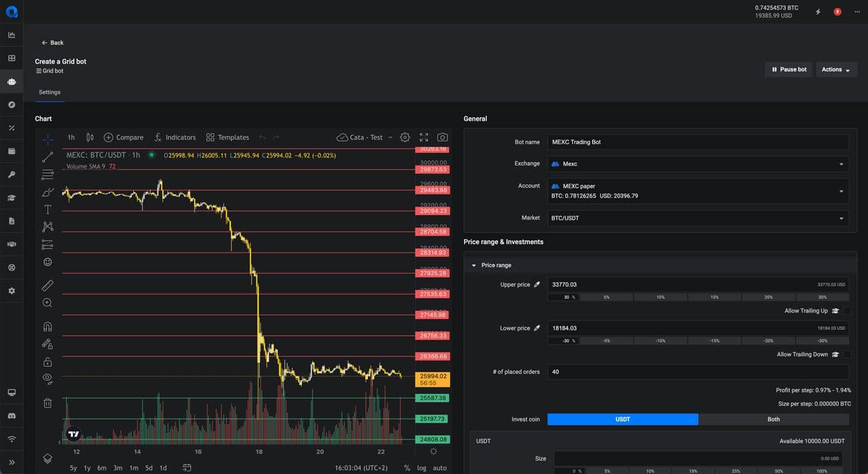Image resolution: width=868 pixels, height=474 pixels.
Task: Open the Exchange dropdown showing Mexc
Action: click(698, 164)
